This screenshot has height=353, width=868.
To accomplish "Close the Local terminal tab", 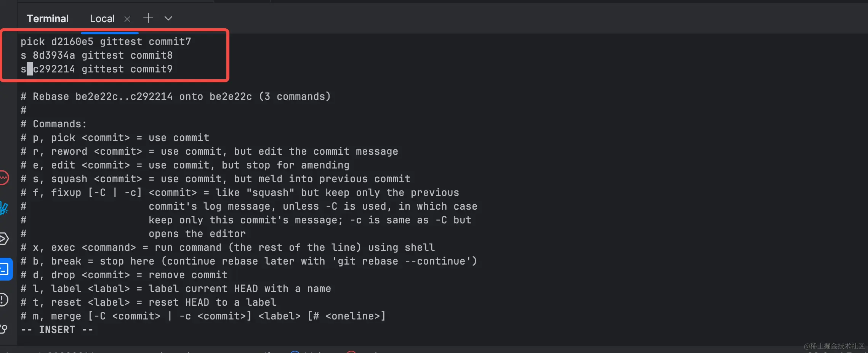I will click(127, 19).
